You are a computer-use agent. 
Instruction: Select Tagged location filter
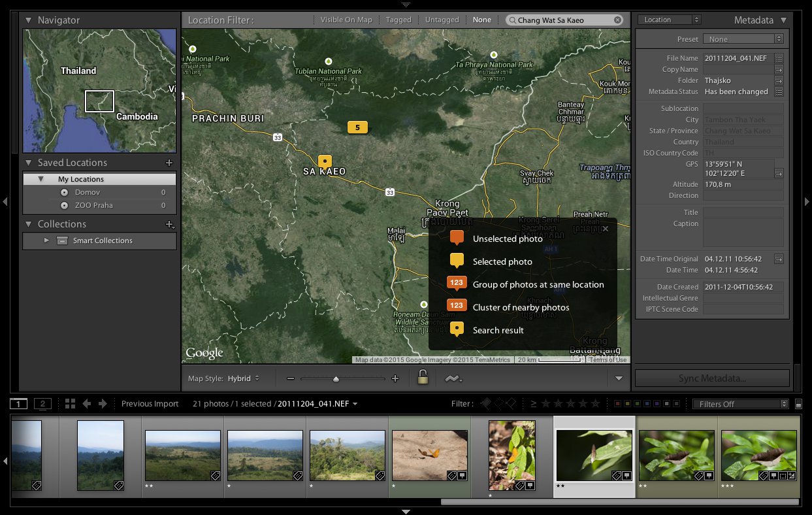click(x=398, y=20)
